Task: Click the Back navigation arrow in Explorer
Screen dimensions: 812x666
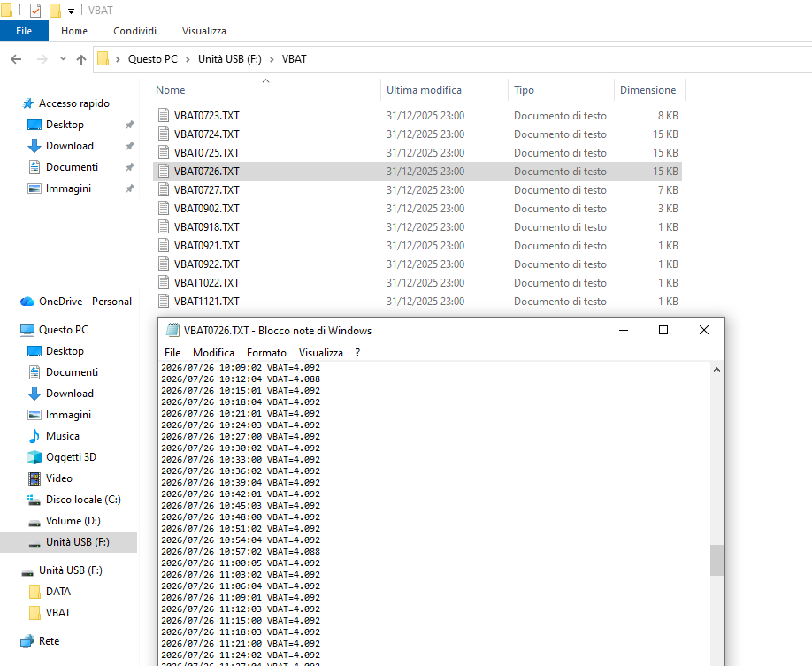Action: click(x=16, y=59)
